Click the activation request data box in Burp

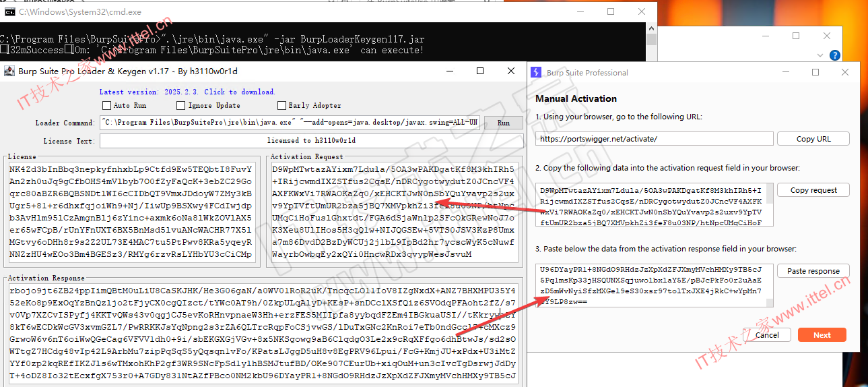[x=655, y=204]
